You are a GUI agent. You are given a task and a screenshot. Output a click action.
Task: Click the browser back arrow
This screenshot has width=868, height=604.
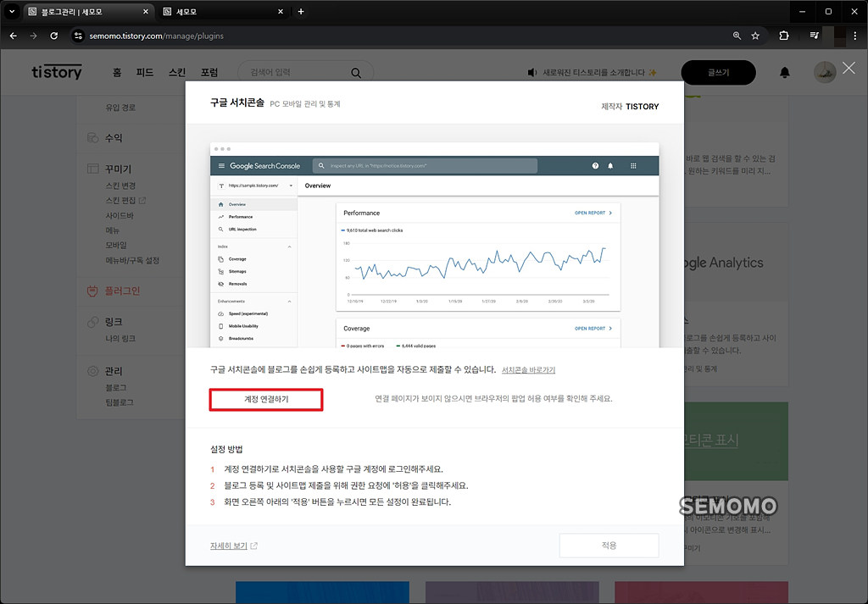[x=14, y=36]
